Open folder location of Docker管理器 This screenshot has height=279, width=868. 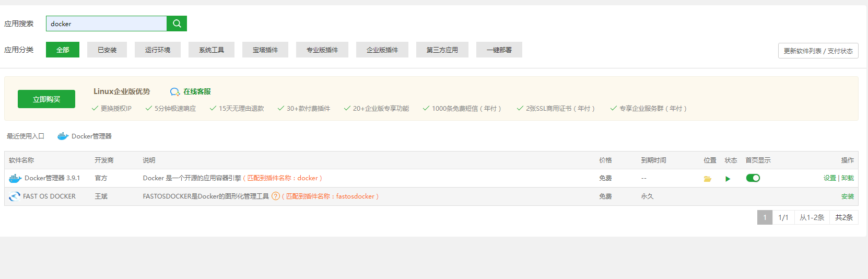coord(707,179)
